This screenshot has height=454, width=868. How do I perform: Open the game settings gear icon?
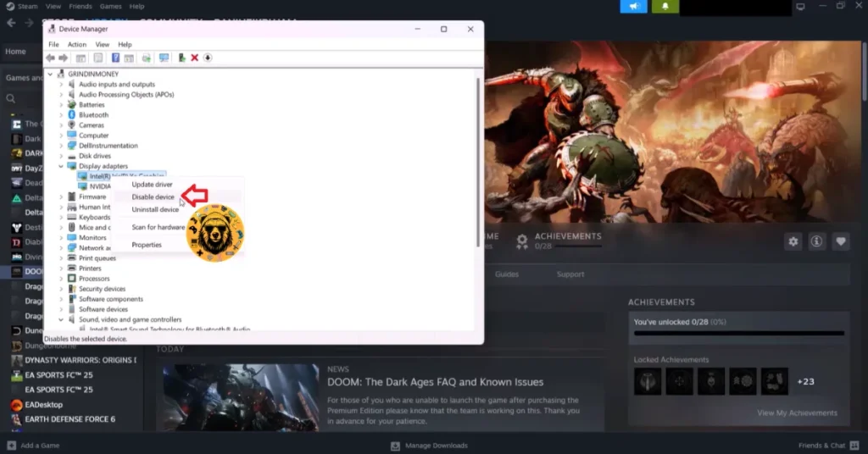coord(793,241)
